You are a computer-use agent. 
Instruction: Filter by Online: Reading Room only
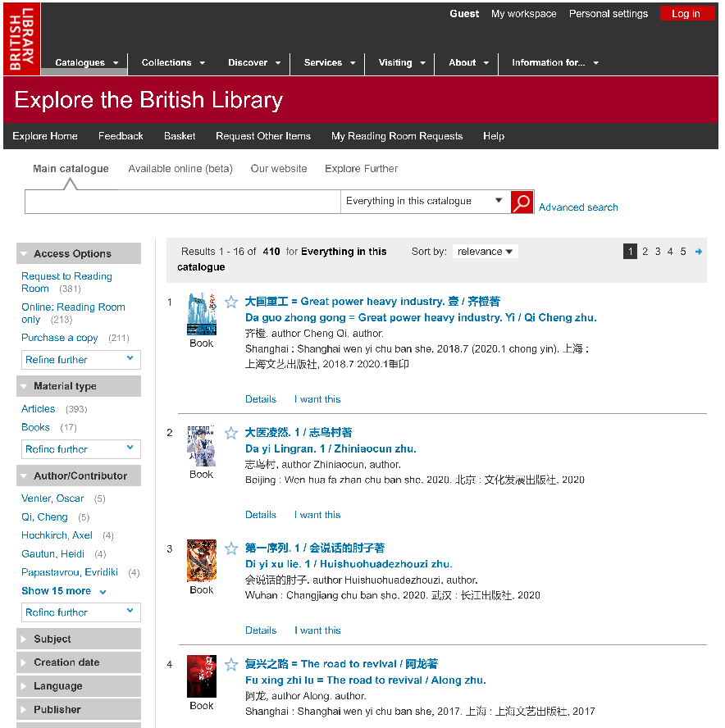coord(73,313)
